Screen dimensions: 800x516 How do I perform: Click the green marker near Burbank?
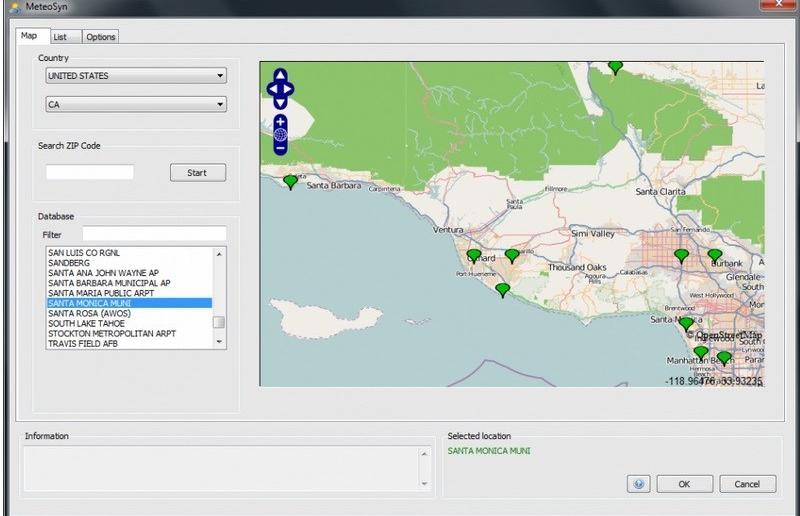click(x=714, y=256)
